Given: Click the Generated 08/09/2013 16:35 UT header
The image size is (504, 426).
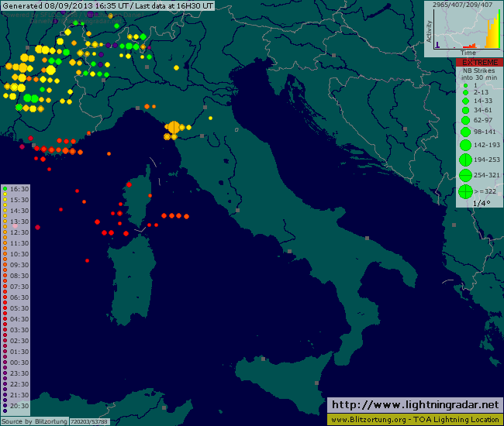Looking at the screenshot, I should pyautogui.click(x=107, y=5).
